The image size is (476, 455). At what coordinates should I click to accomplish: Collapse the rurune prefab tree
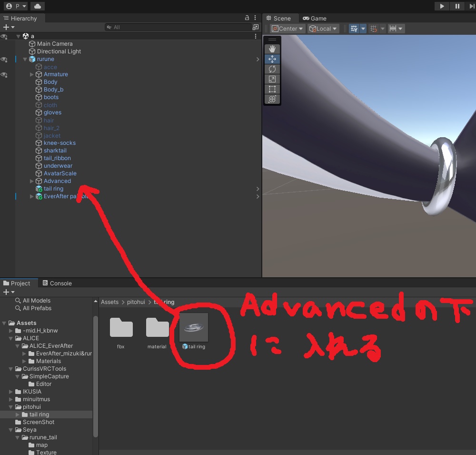click(25, 59)
